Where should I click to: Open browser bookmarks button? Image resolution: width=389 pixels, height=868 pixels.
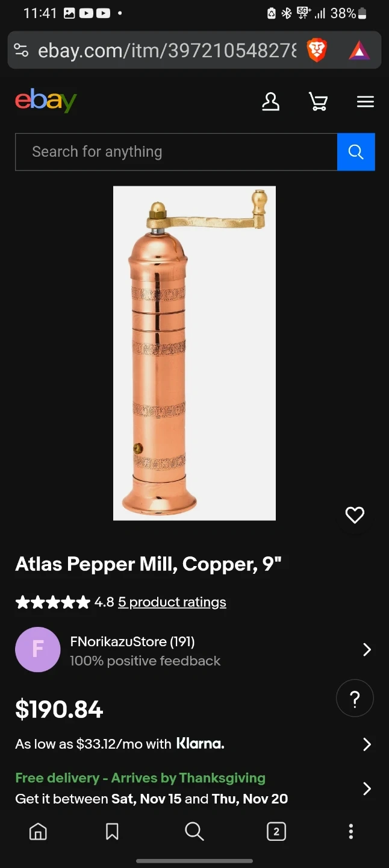pyautogui.click(x=112, y=832)
